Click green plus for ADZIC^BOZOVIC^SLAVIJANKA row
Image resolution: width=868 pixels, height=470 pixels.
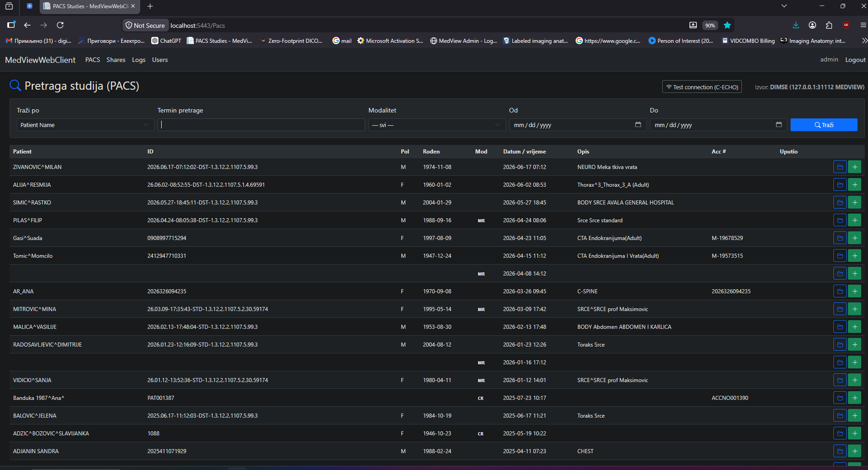[855, 434]
